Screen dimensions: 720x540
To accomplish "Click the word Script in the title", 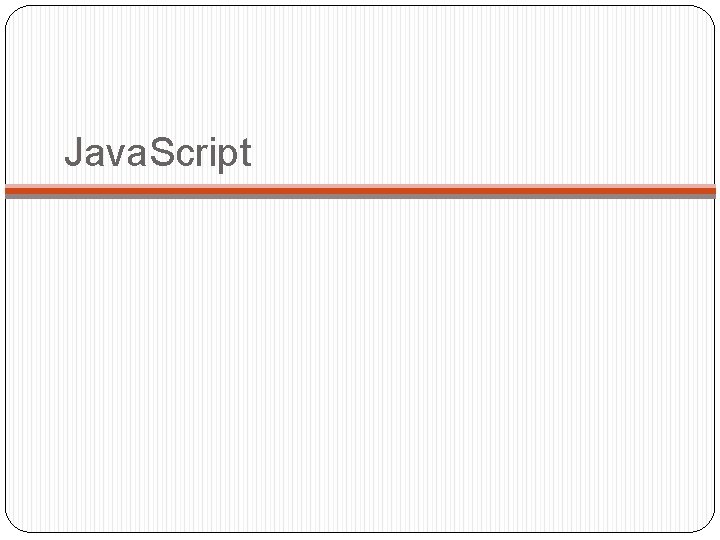I will [202, 155].
